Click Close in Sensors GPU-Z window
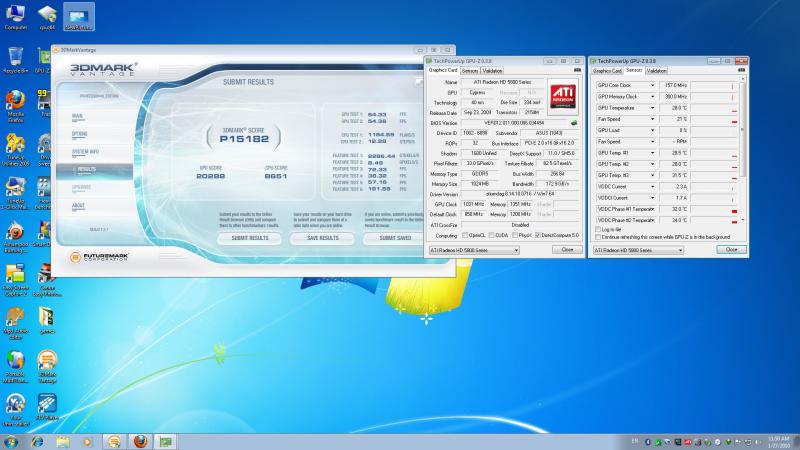The height and width of the screenshot is (450, 800). point(731,249)
